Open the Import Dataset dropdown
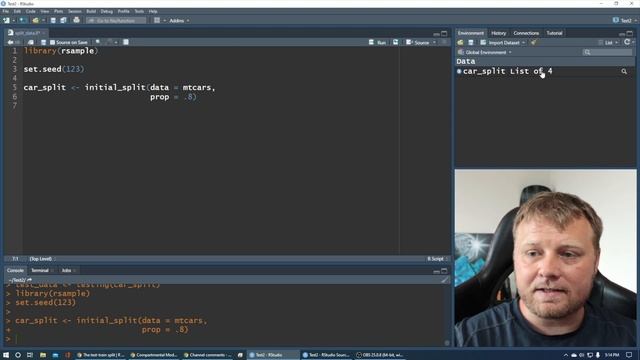Screen dimensions: 640x360 pos(503,42)
